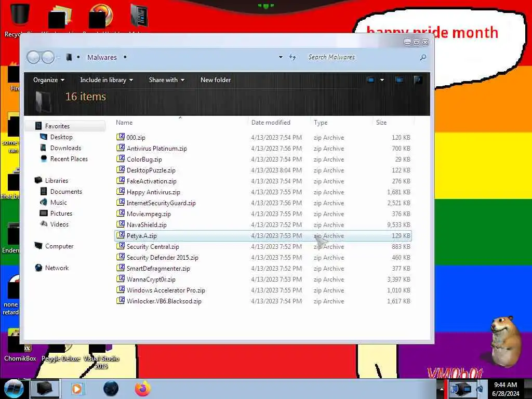The height and width of the screenshot is (399, 532).
Task: Click the New folder button
Action: pos(216,80)
